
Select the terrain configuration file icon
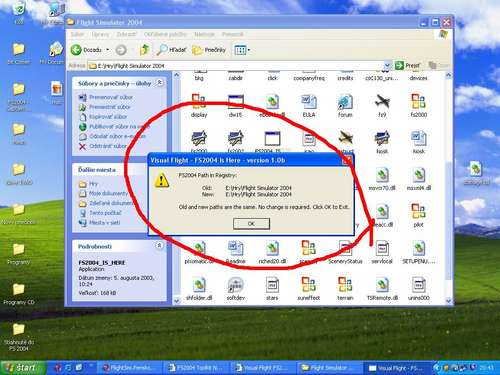(345, 289)
